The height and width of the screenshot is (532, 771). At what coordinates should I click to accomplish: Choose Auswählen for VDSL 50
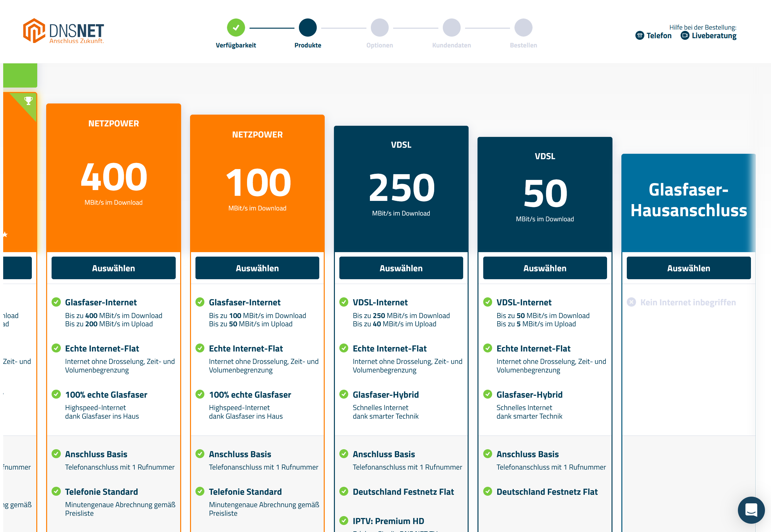click(x=545, y=268)
